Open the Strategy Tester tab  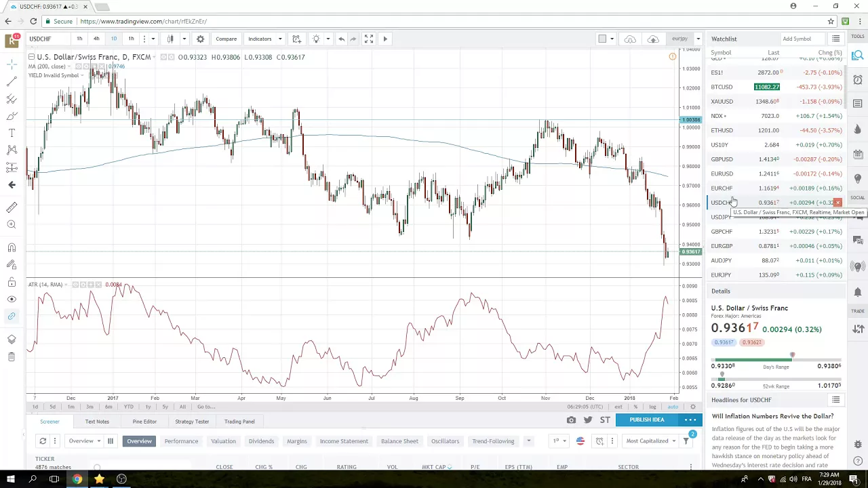(192, 422)
